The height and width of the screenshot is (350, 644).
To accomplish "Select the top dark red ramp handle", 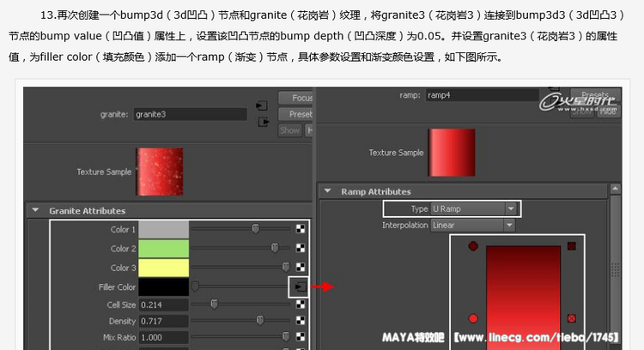I will coord(473,246).
